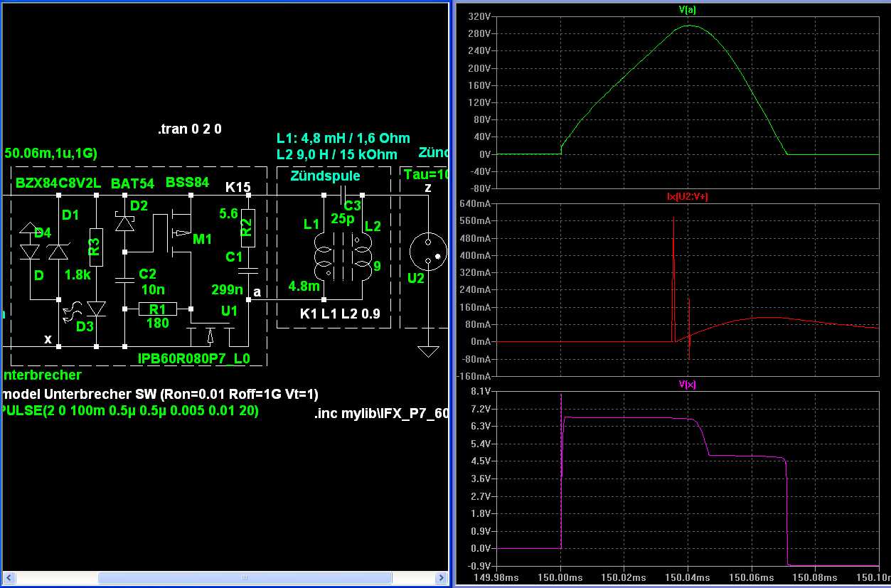Click the K1 L1 L2 0.9 coupling directive
891x588 pixels.
tap(340, 313)
